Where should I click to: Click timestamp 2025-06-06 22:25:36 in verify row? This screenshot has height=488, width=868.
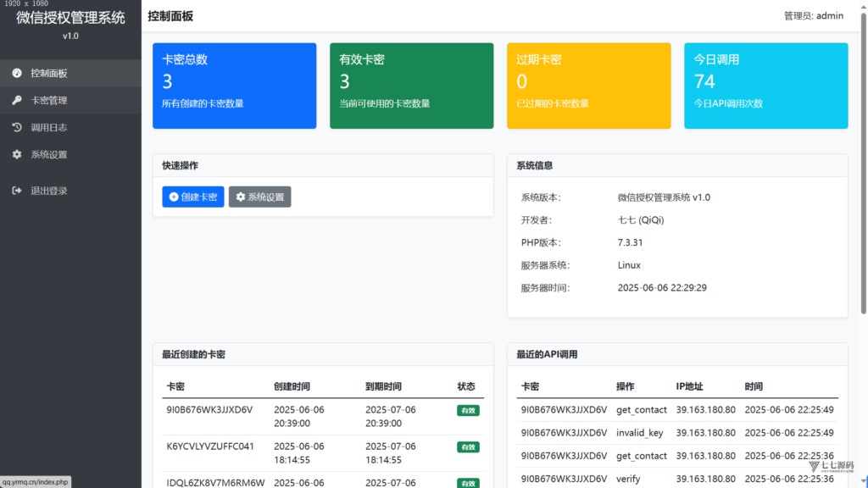point(789,479)
